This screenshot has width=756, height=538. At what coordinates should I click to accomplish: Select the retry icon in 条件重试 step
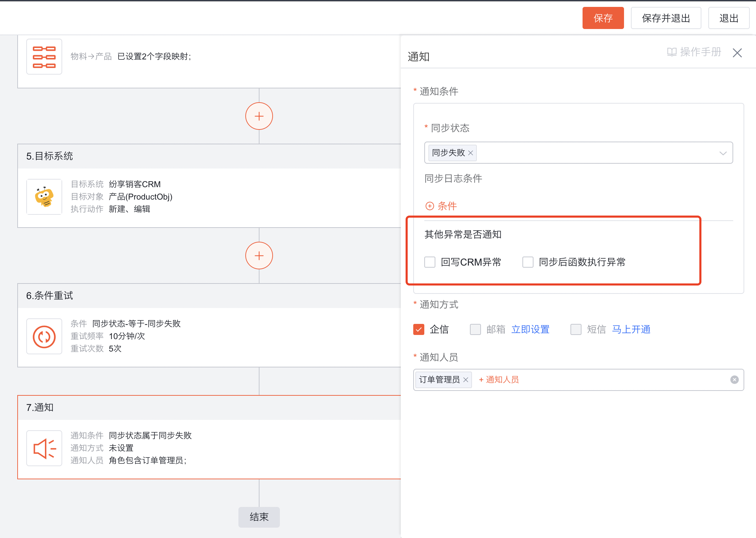click(x=44, y=336)
